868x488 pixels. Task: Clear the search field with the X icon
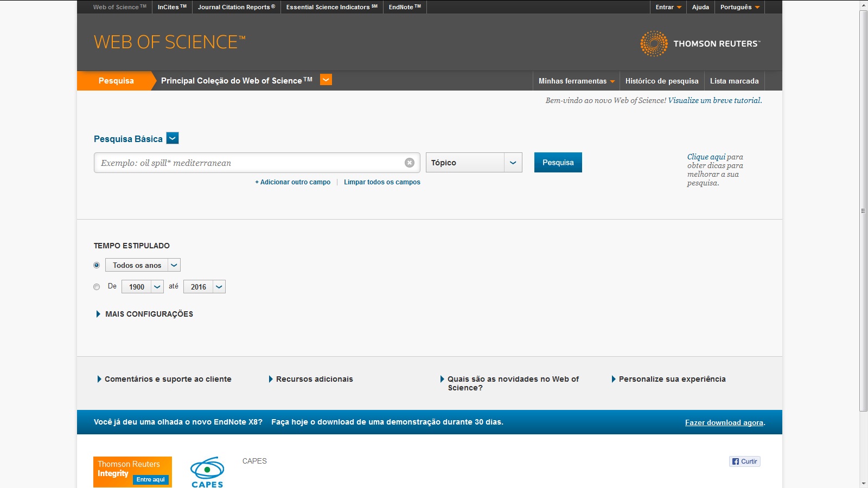[x=410, y=163]
